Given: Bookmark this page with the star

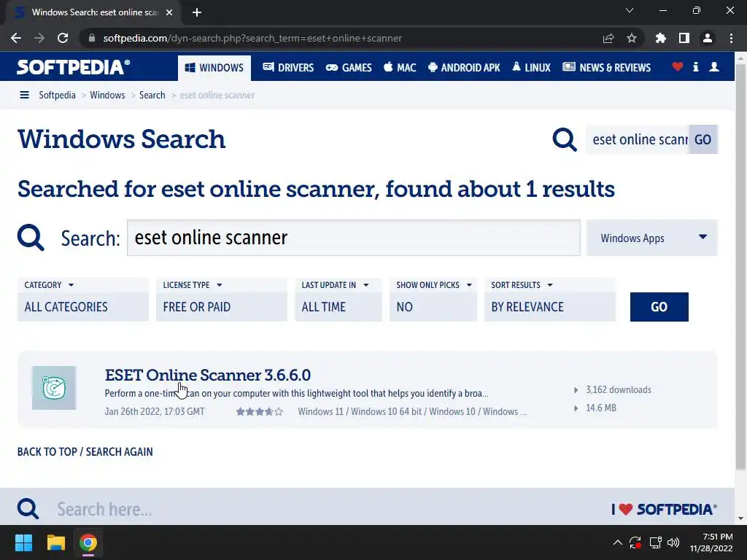Looking at the screenshot, I should [x=632, y=38].
